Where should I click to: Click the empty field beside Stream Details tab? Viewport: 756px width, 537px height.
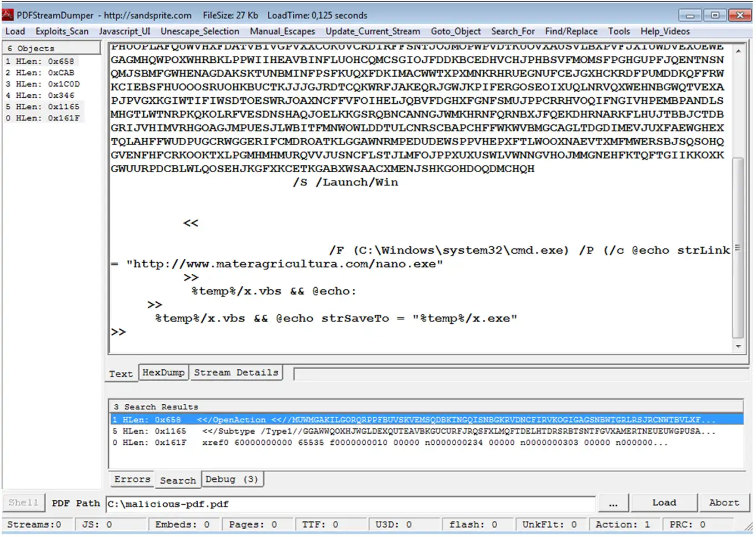click(521, 374)
